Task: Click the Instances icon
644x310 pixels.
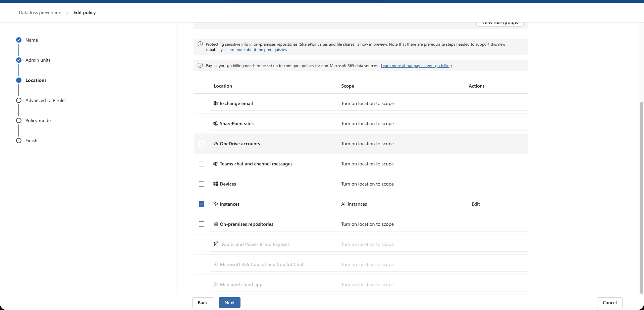Action: tap(216, 204)
